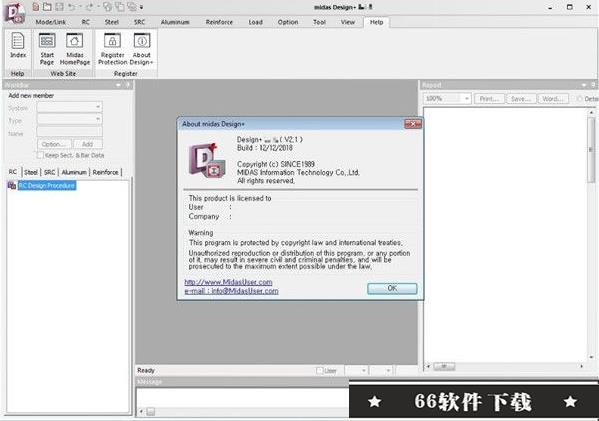Image resolution: width=599 pixels, height=421 pixels.
Task: Click the Register Protection icon
Action: (112, 49)
